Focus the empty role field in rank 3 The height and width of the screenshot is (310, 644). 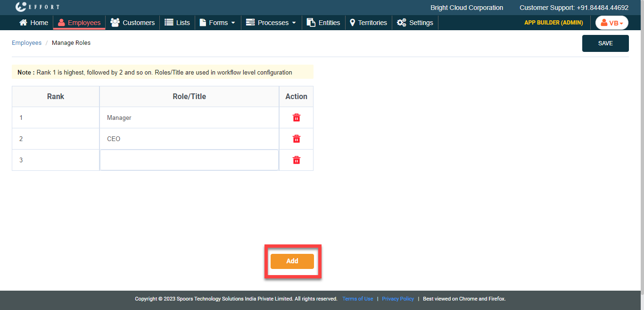[189, 160]
